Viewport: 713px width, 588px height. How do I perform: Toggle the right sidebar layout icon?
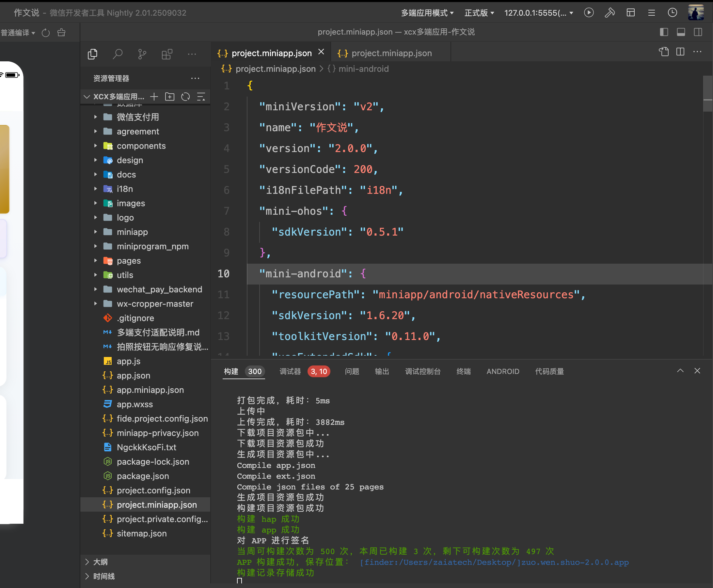point(698,32)
